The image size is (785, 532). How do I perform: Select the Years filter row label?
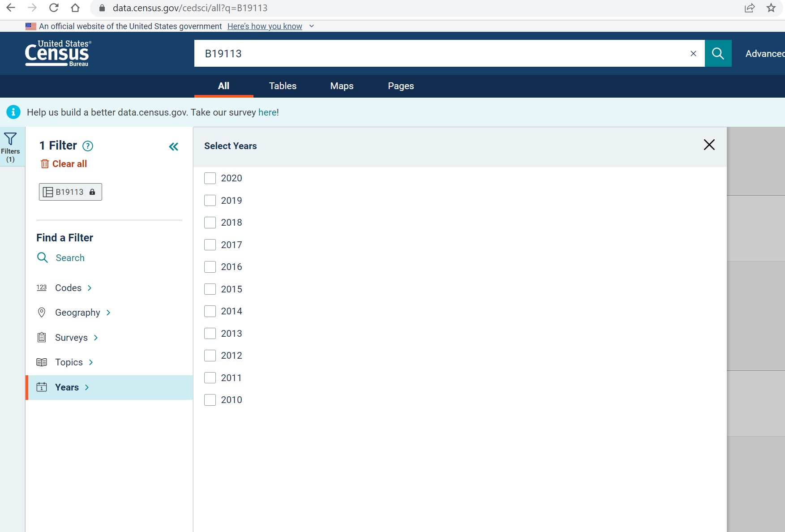67,387
